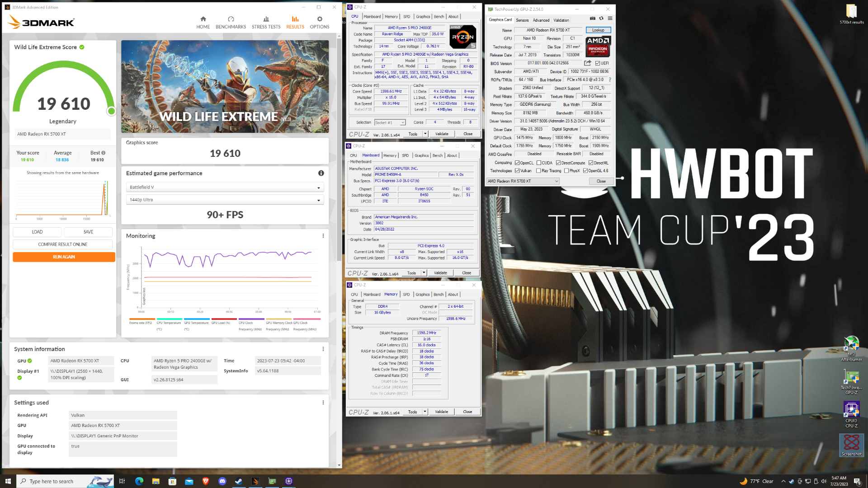Screen dimensions: 868x488
Task: Click Bus Interface question mark in GPU-Z
Action: point(610,80)
